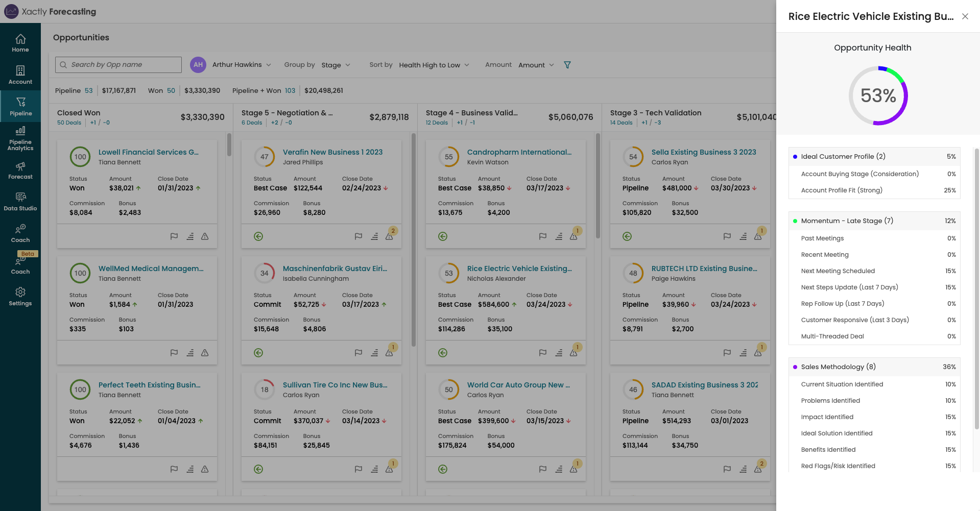Click the flag icon on Lowell Financial Services card
Viewport: 980px width, 511px height.
[x=174, y=236]
